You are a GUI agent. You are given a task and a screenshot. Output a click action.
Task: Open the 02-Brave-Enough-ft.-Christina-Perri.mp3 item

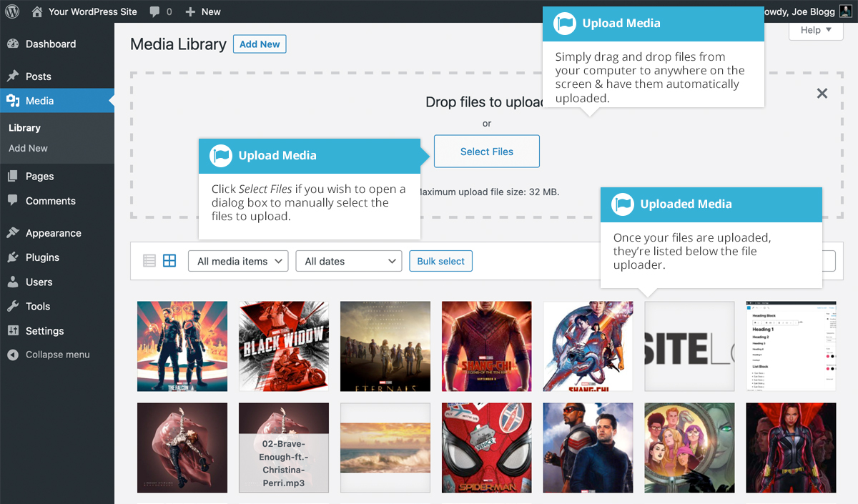click(x=284, y=448)
